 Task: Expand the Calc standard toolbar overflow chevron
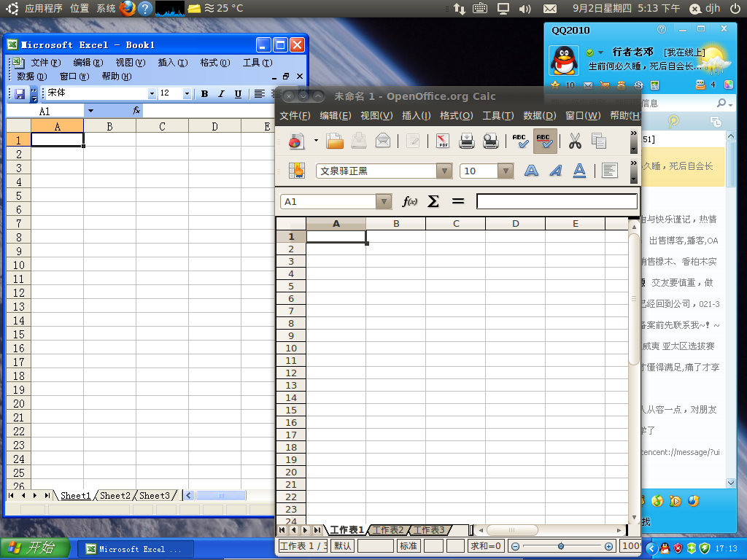pos(634,133)
